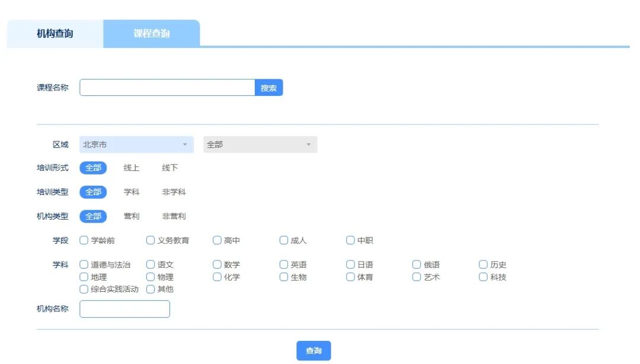640x364 pixels.
Task: Click the 搜索 button
Action: click(x=268, y=88)
